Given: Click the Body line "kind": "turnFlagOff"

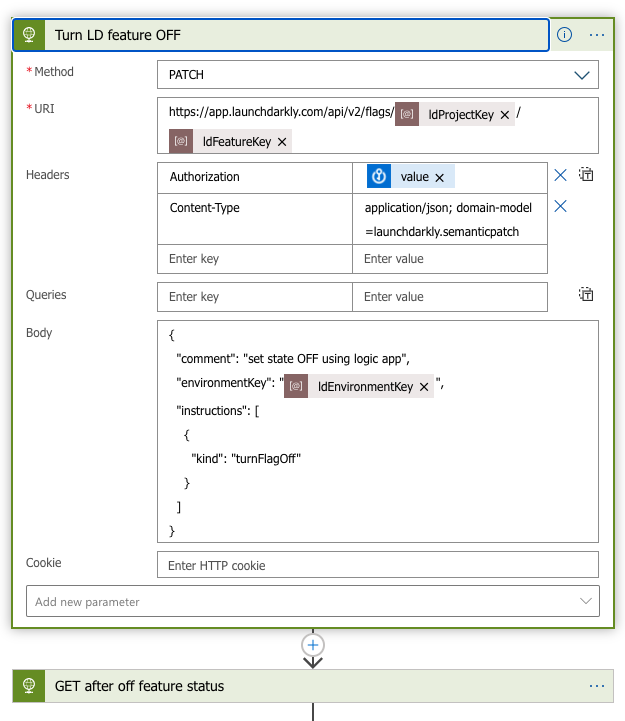Looking at the screenshot, I should [x=246, y=459].
